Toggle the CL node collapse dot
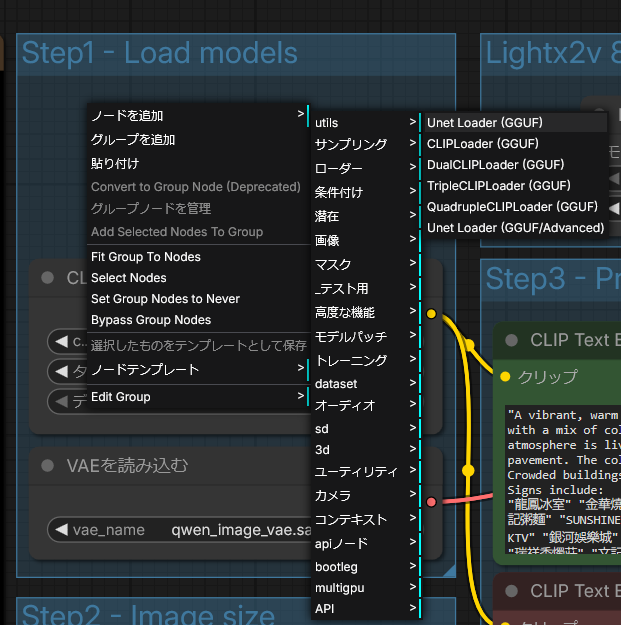Image resolution: width=621 pixels, height=625 pixels. click(x=48, y=277)
